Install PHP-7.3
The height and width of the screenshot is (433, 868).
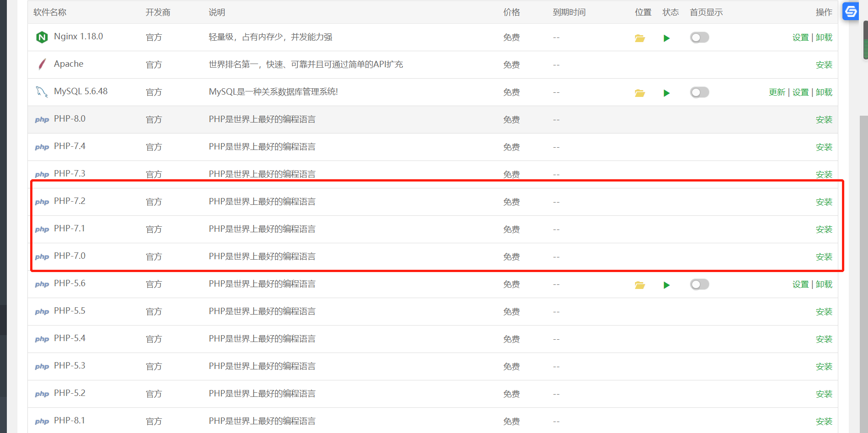[x=824, y=175]
